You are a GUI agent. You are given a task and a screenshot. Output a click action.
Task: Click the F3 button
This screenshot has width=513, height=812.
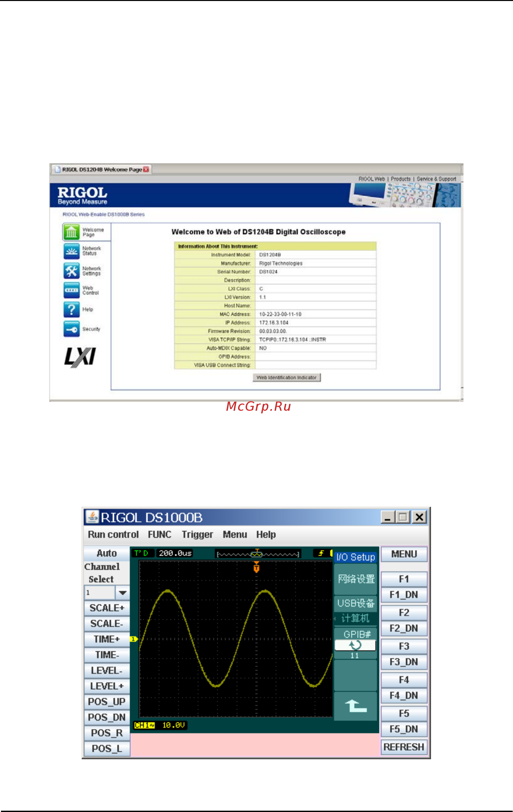[404, 646]
